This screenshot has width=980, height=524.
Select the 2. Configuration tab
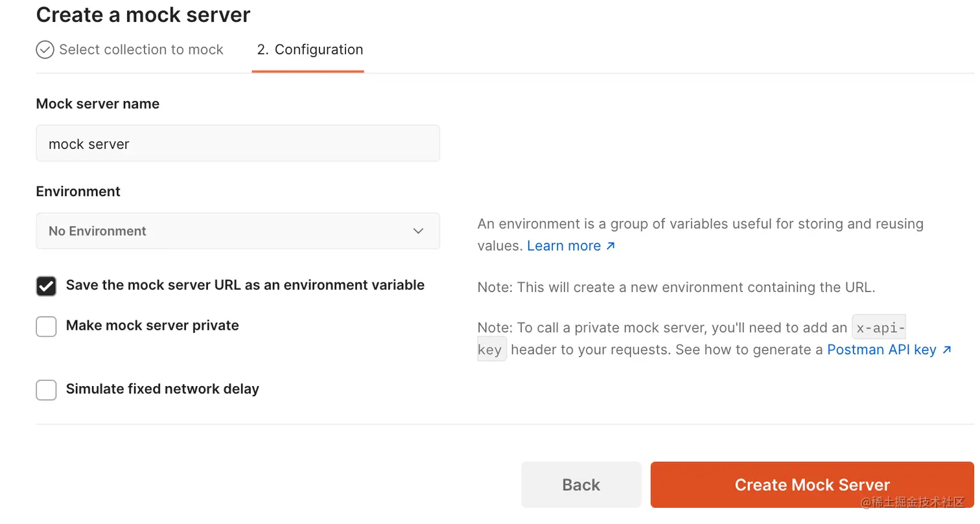click(309, 50)
